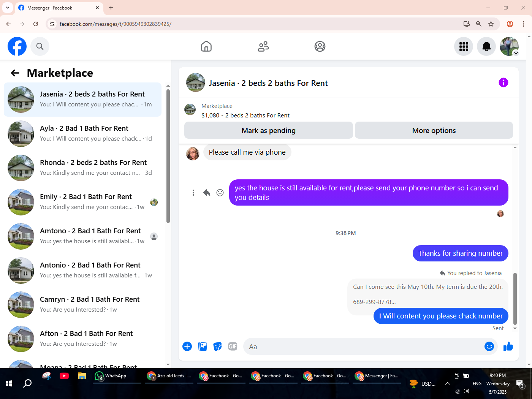Open Emily 2 Bad 1 Bath conversation

click(x=82, y=202)
